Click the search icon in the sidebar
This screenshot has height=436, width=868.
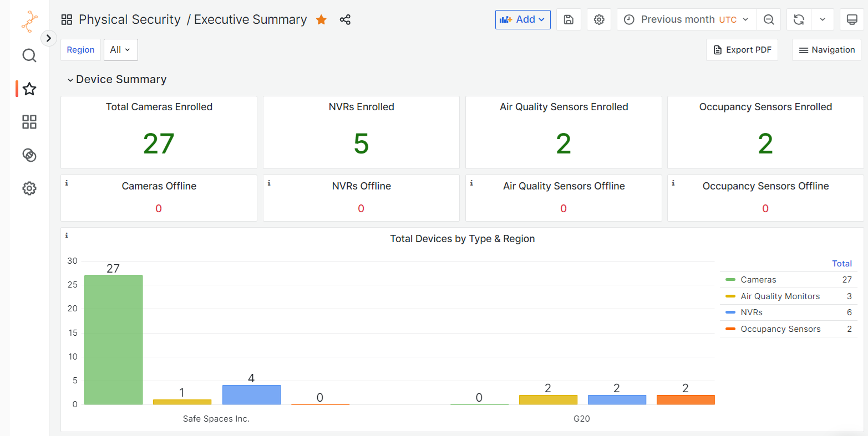[29, 55]
